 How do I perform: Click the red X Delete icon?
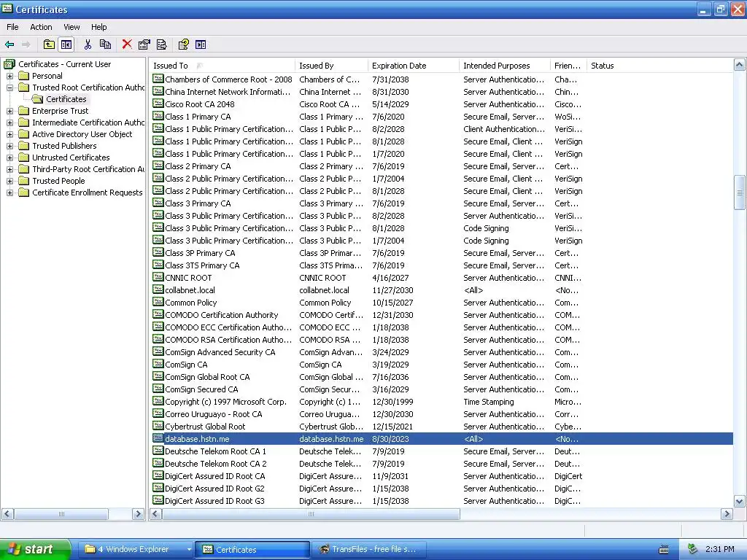(127, 44)
